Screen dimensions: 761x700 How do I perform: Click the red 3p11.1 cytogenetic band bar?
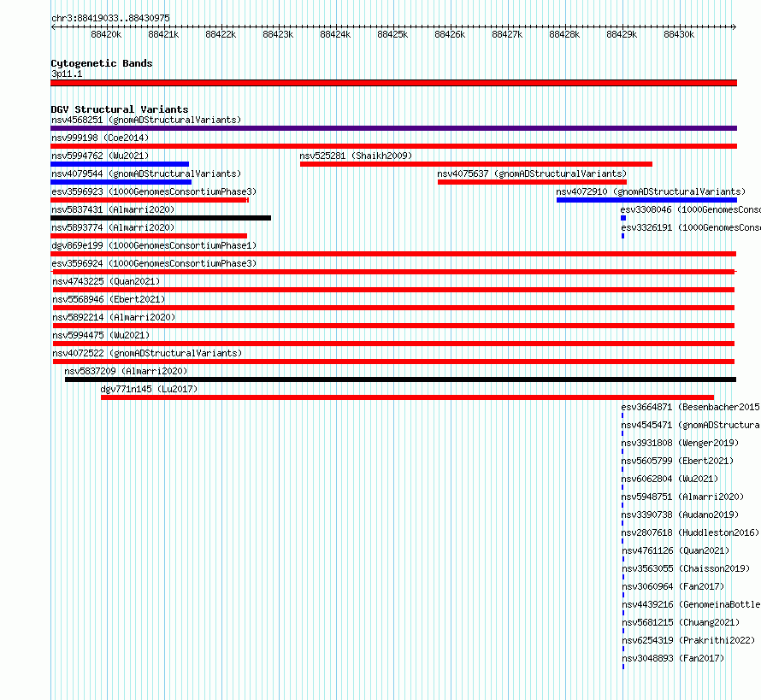click(393, 83)
